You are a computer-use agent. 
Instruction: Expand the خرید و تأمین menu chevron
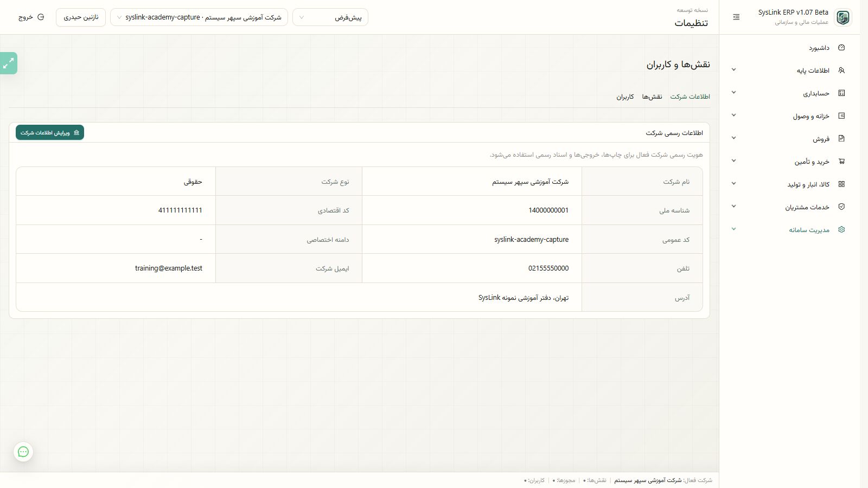(733, 161)
